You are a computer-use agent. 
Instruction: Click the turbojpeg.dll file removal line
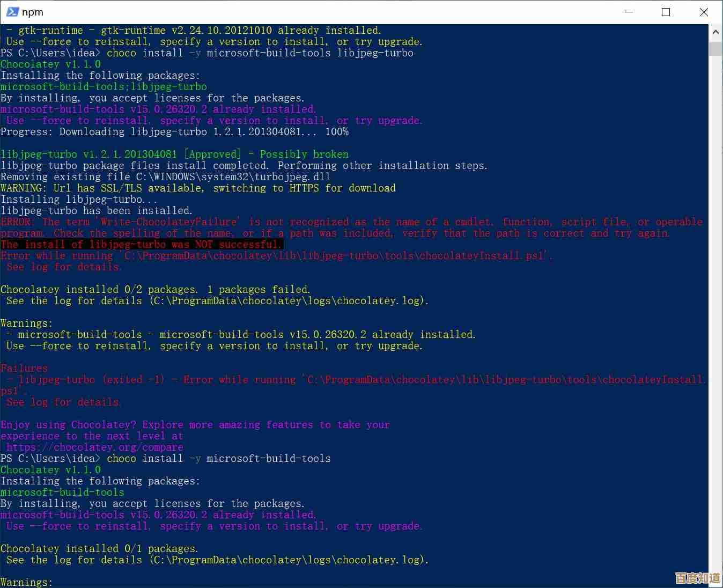pyautogui.click(x=165, y=177)
